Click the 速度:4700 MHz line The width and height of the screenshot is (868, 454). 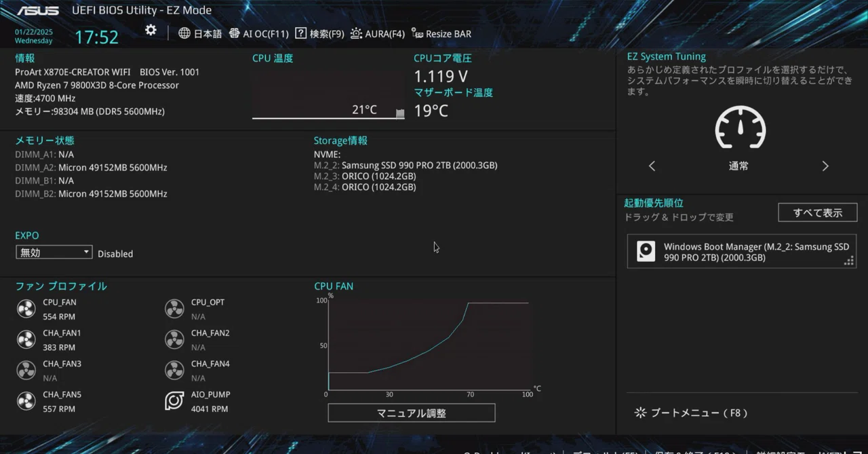coord(45,98)
